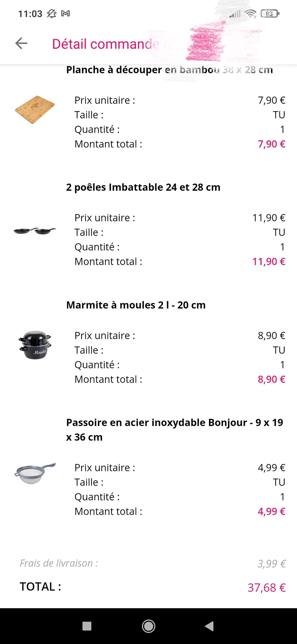The image size is (297, 644).
Task: Tap the 11,90 € pink montant total
Action: (269, 261)
